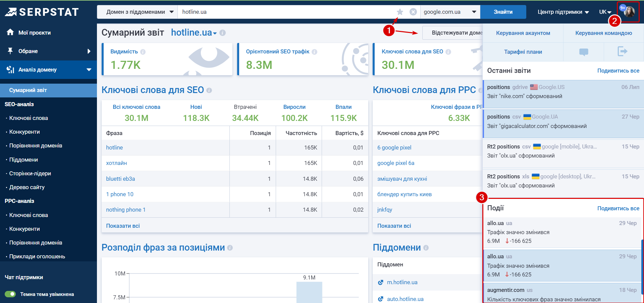Image resolution: width=644 pixels, height=303 pixels.
Task: Open Чат підтримки in sidebar
Action: pyautogui.click(x=24, y=277)
